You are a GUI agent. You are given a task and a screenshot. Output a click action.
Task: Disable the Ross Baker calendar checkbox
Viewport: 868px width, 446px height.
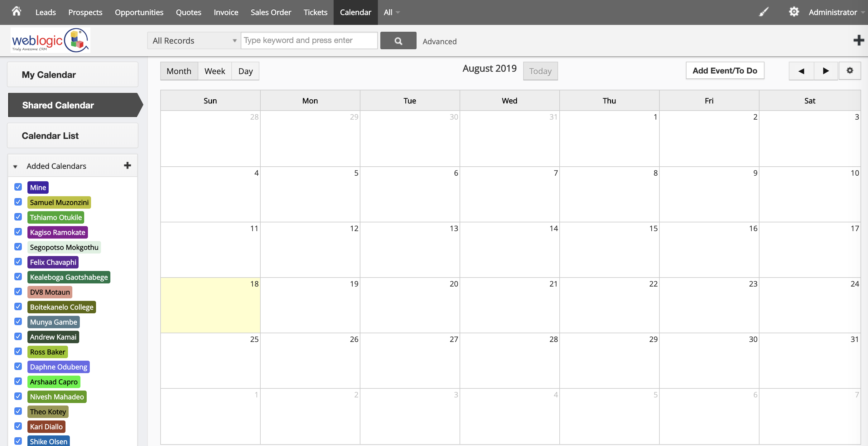pyautogui.click(x=18, y=351)
